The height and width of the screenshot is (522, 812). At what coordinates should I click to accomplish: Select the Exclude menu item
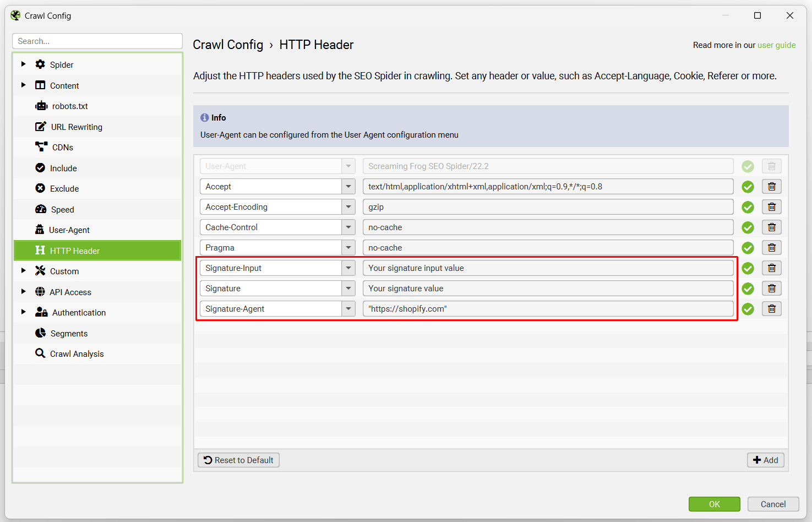[x=64, y=188]
